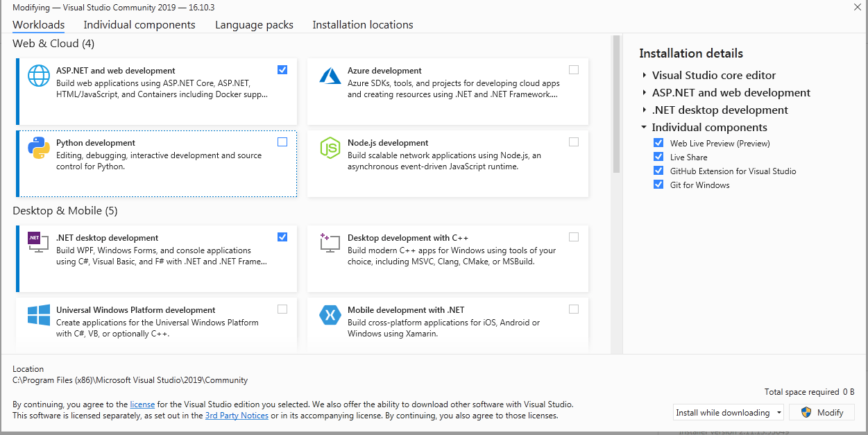Click the Azure development title text
Image resolution: width=868 pixels, height=435 pixels.
coord(384,71)
